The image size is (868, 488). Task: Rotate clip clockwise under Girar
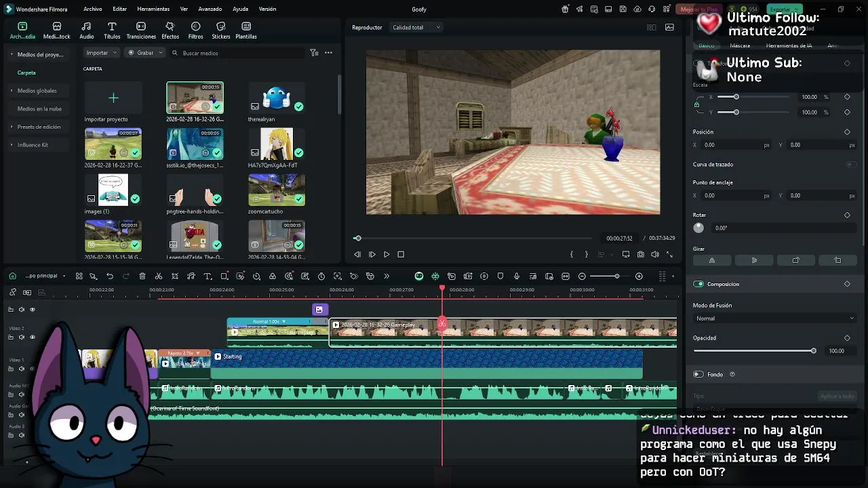(x=796, y=260)
